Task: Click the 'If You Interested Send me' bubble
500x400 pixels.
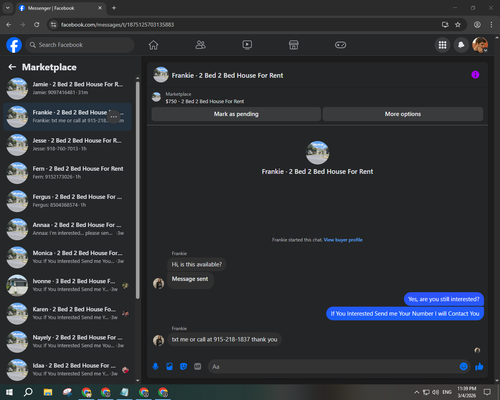Action: [x=405, y=314]
